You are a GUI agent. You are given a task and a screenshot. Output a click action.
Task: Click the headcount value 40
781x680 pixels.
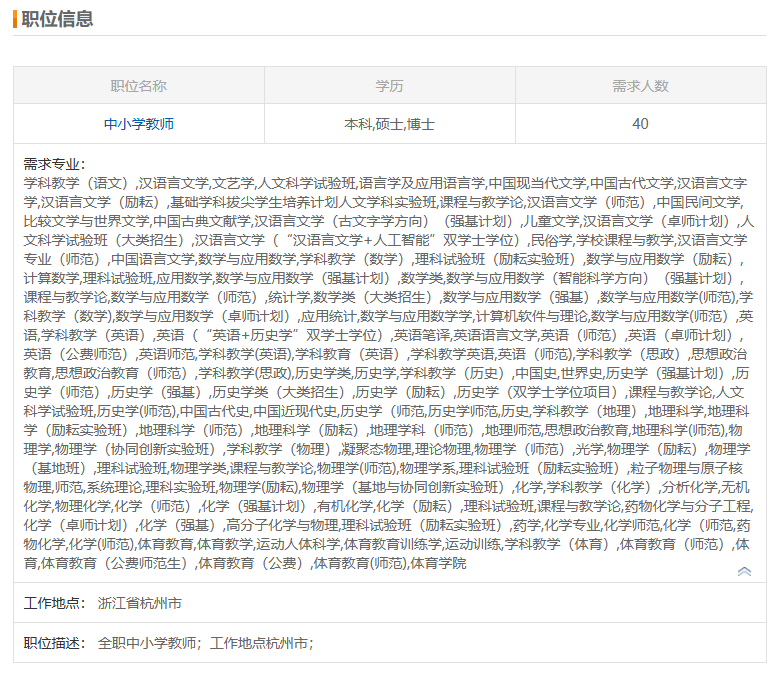[640, 124]
